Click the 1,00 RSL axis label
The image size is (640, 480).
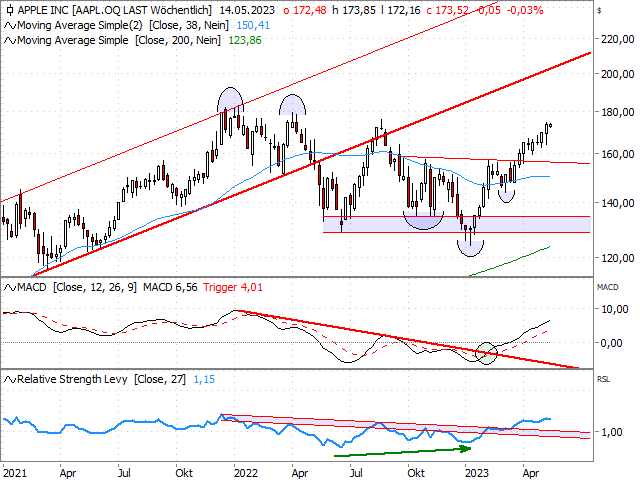(612, 432)
